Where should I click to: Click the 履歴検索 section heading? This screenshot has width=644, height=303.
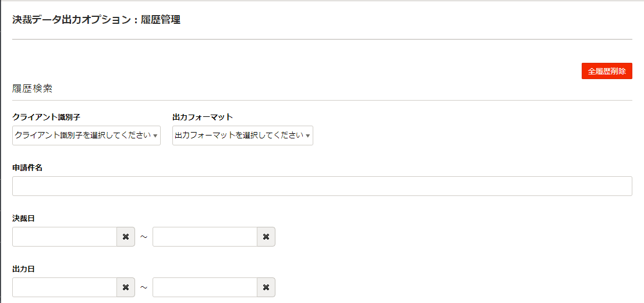click(x=32, y=89)
